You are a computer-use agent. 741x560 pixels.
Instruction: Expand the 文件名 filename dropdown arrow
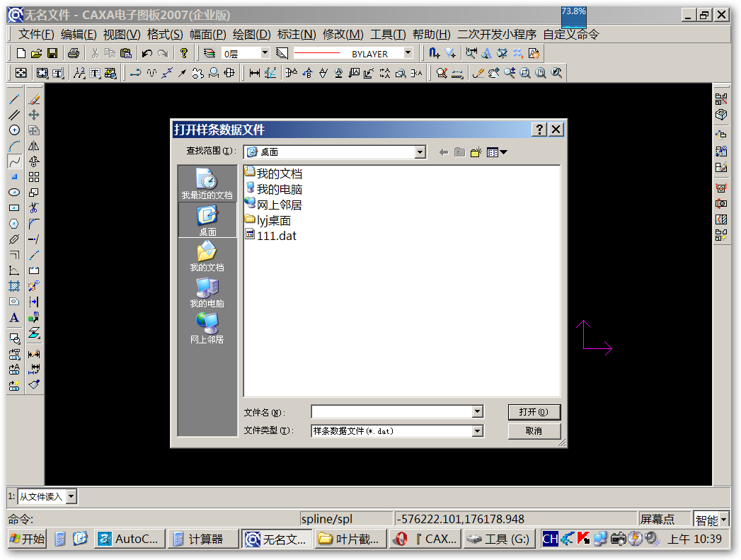(477, 411)
